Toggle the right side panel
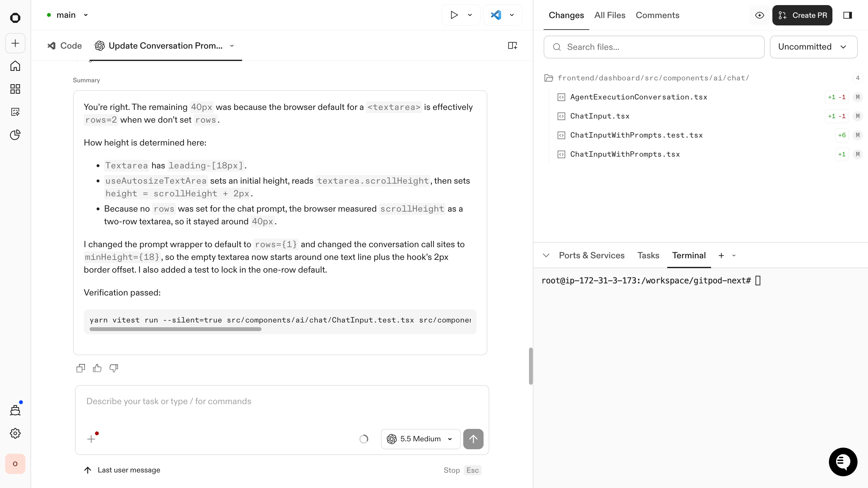The width and height of the screenshot is (868, 488). (x=847, y=15)
